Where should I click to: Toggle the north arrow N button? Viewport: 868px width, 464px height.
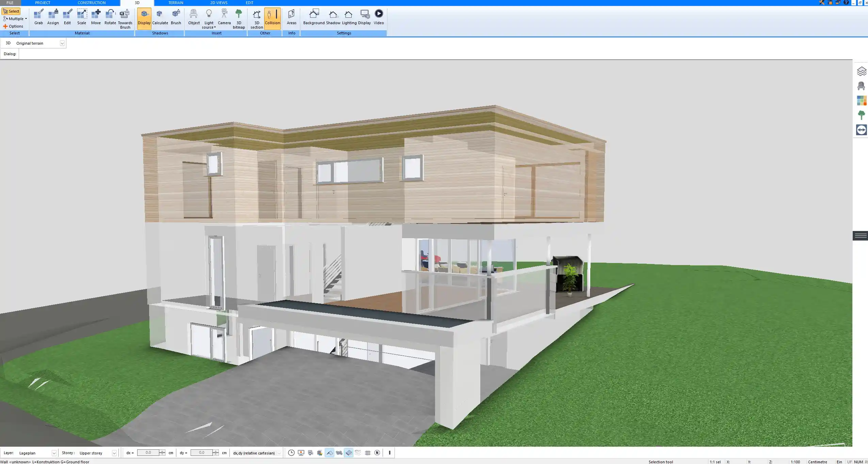pyautogui.click(x=377, y=453)
